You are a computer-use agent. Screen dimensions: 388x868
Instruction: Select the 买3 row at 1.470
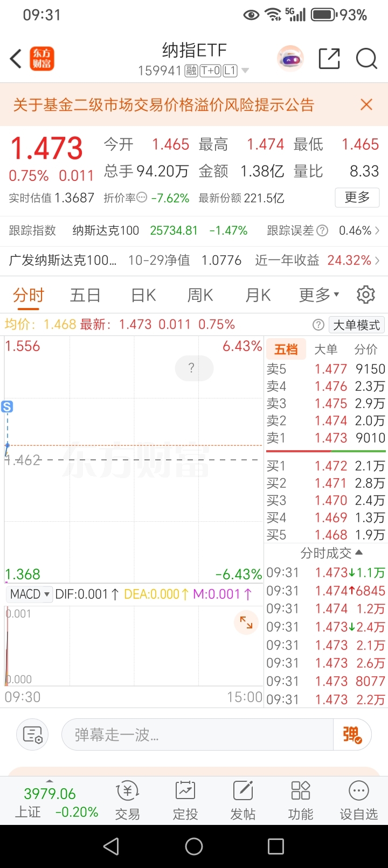pos(326,500)
